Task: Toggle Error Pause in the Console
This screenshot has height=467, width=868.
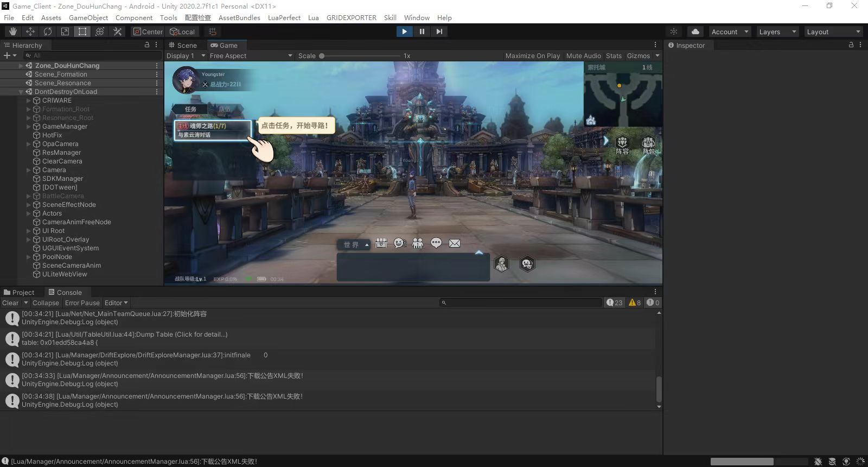Action: pyautogui.click(x=82, y=302)
